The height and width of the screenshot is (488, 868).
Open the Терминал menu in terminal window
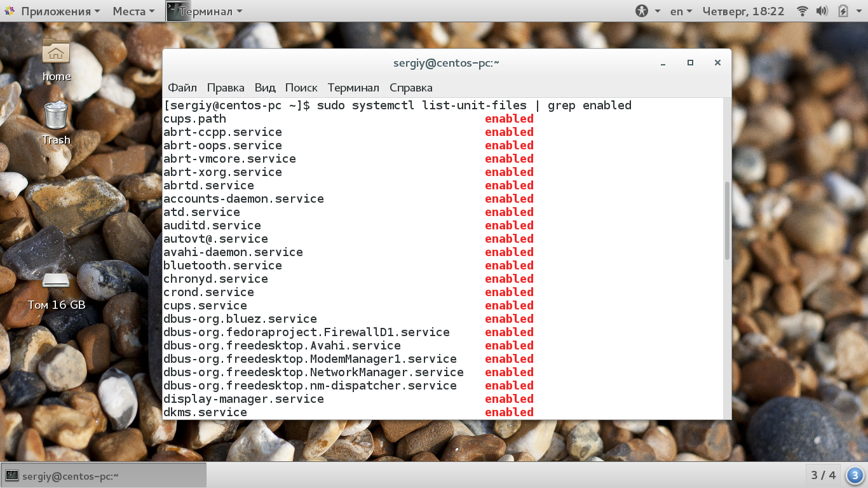point(353,88)
